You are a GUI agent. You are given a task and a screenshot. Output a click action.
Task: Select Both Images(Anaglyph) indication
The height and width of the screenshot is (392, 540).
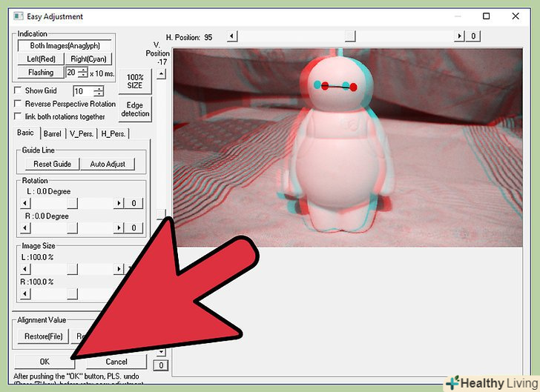click(x=65, y=46)
